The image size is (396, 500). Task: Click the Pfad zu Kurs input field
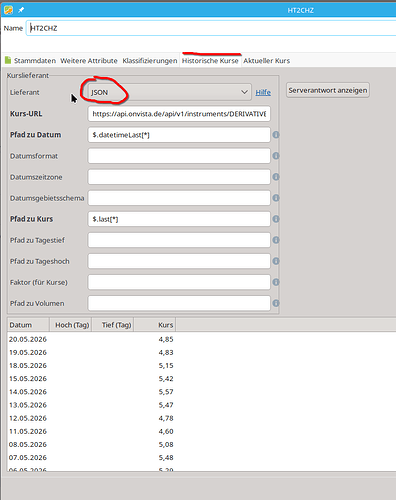(179, 219)
